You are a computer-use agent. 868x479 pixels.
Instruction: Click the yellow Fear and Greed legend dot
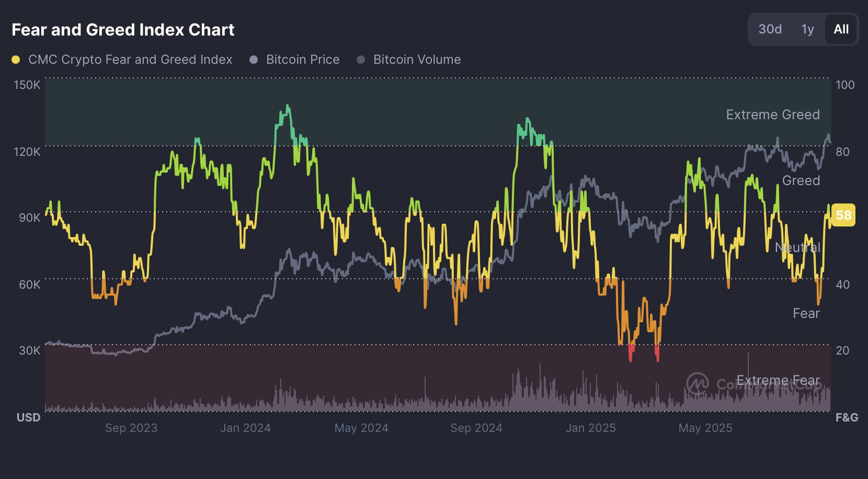click(16, 60)
